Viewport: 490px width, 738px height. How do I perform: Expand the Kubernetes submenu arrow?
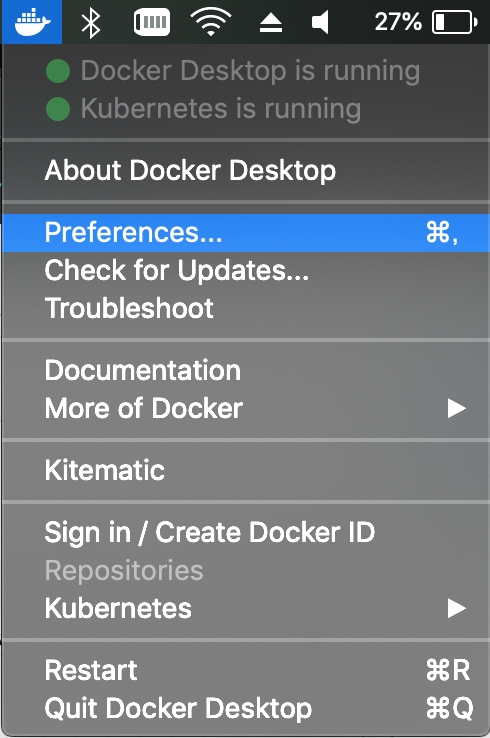457,608
